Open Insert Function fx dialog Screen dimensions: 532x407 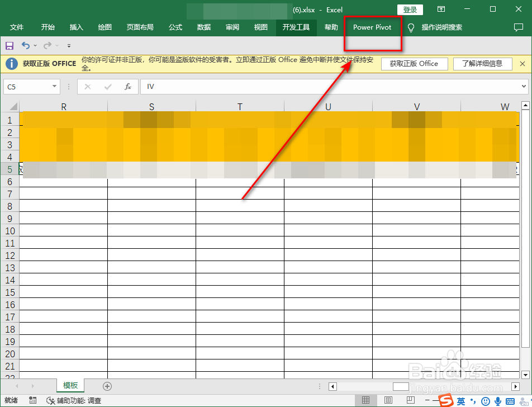coord(128,87)
